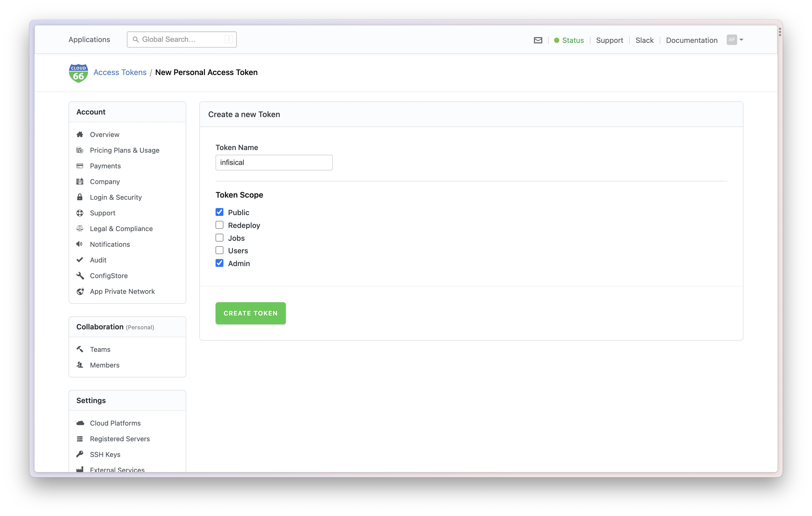The width and height of the screenshot is (812, 516).
Task: Click the Overview home icon
Action: point(80,134)
